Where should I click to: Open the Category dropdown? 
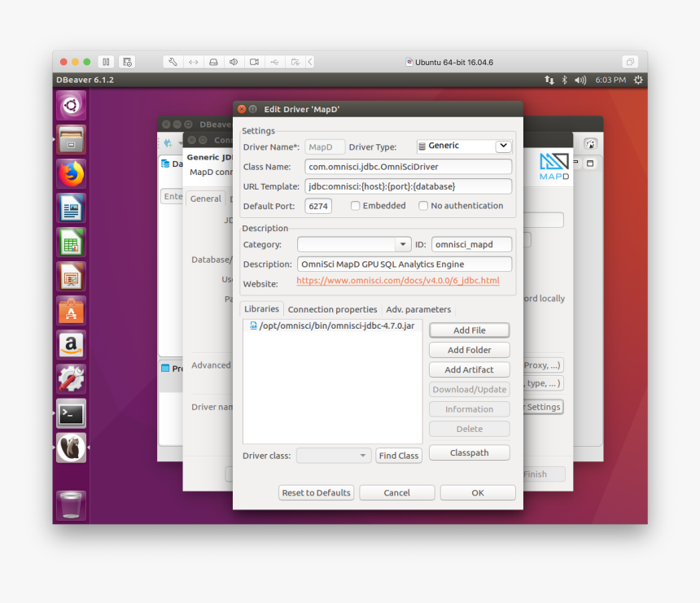coord(403,244)
